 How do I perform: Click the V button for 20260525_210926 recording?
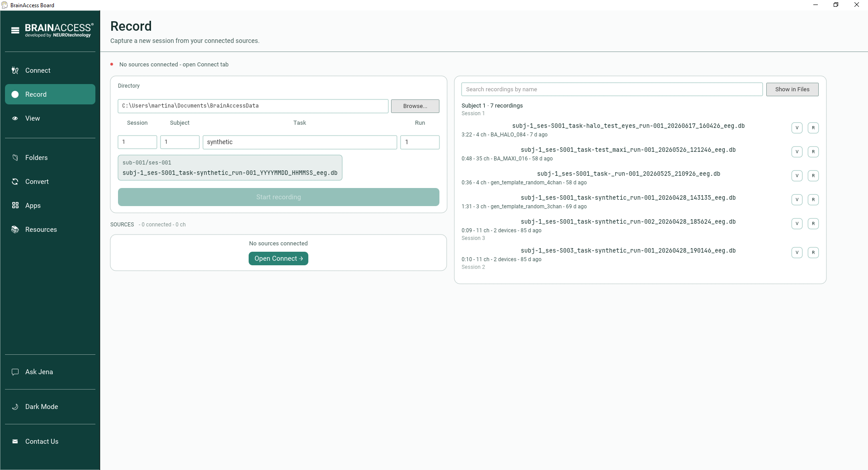coord(797,176)
